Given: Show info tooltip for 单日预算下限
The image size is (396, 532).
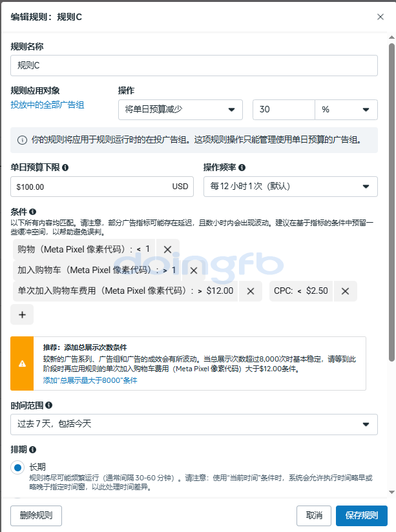Looking at the screenshot, I should tap(65, 167).
